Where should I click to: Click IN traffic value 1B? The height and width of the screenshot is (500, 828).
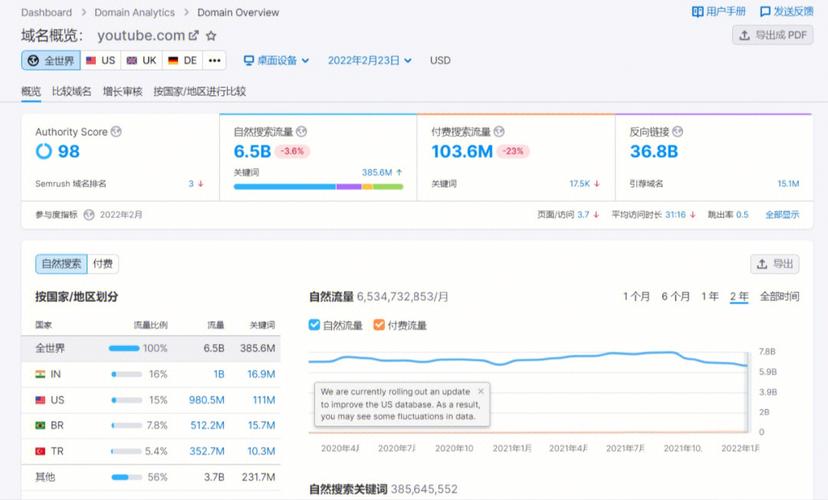(x=219, y=374)
